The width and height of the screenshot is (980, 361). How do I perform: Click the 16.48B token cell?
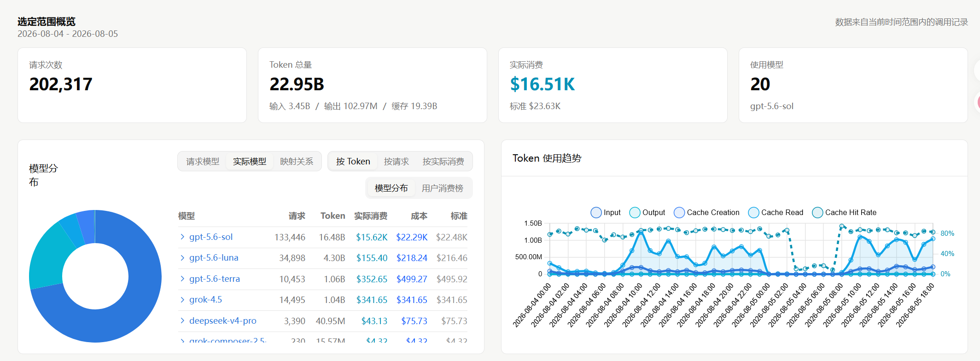click(x=332, y=237)
